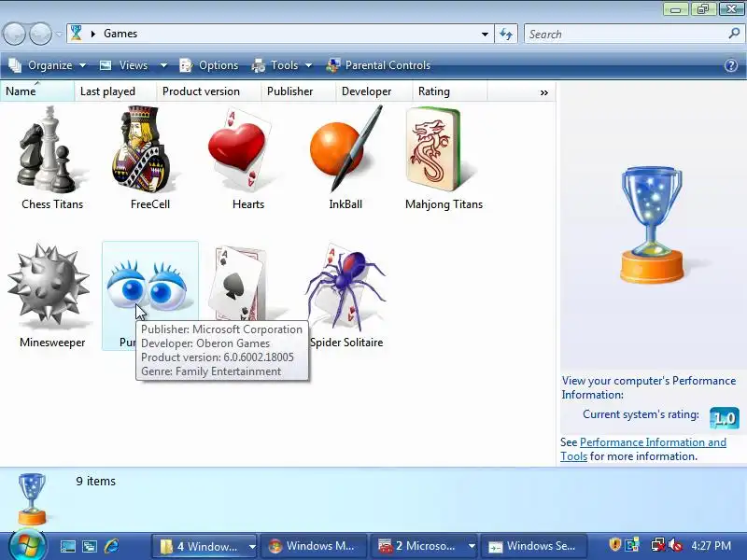Sort by Developer column header
Screen dimensions: 747x560
[374, 91]
